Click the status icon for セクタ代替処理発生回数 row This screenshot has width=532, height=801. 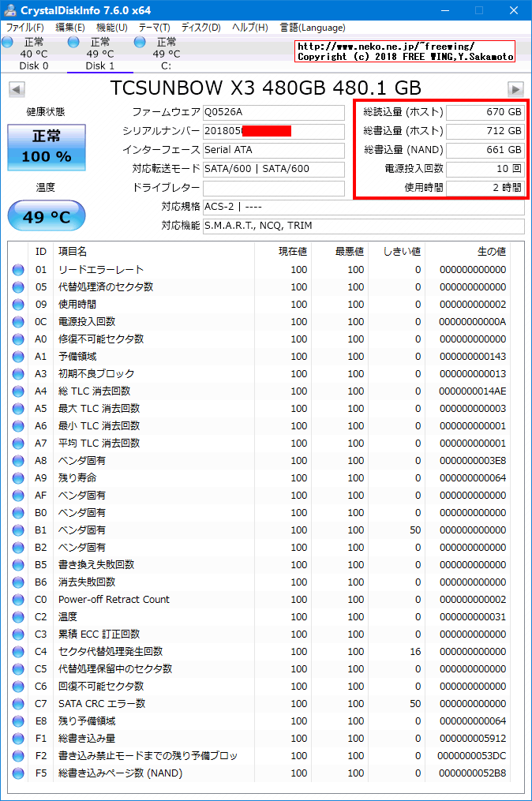(18, 652)
